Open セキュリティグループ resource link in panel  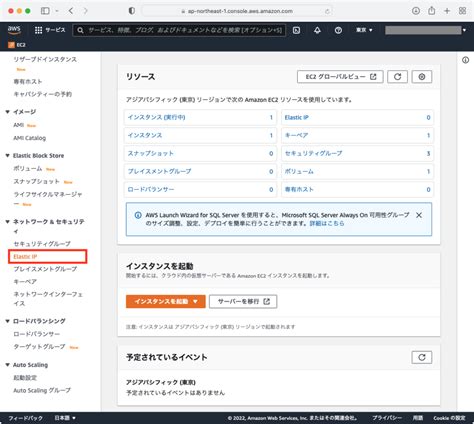[313, 153]
